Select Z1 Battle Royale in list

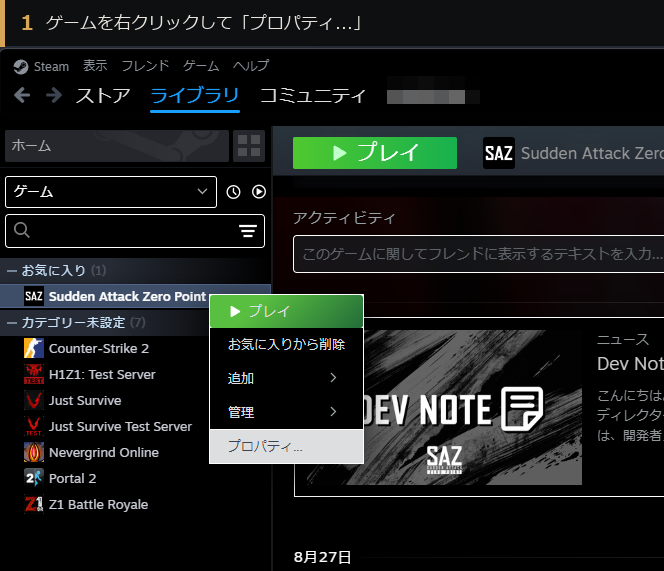pyautogui.click(x=98, y=504)
